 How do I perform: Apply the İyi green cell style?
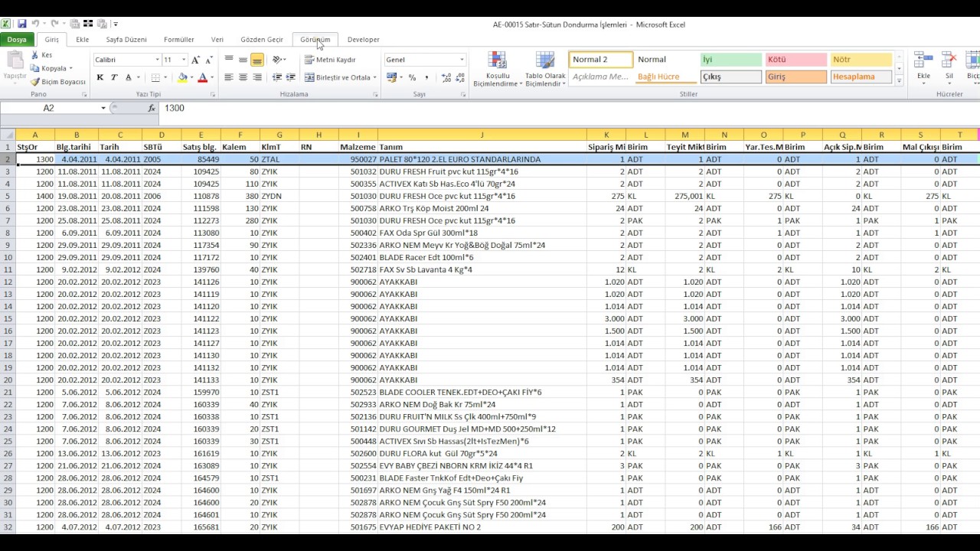731,60
